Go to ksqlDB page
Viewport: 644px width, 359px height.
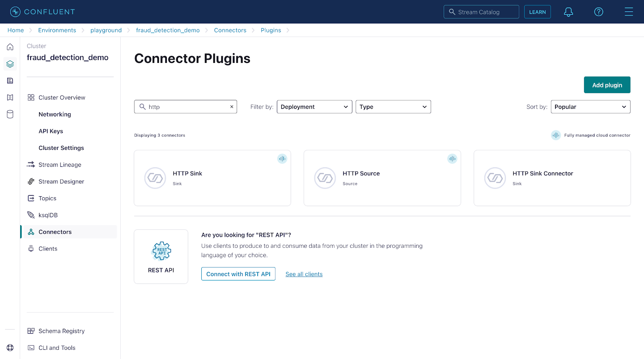coord(48,215)
